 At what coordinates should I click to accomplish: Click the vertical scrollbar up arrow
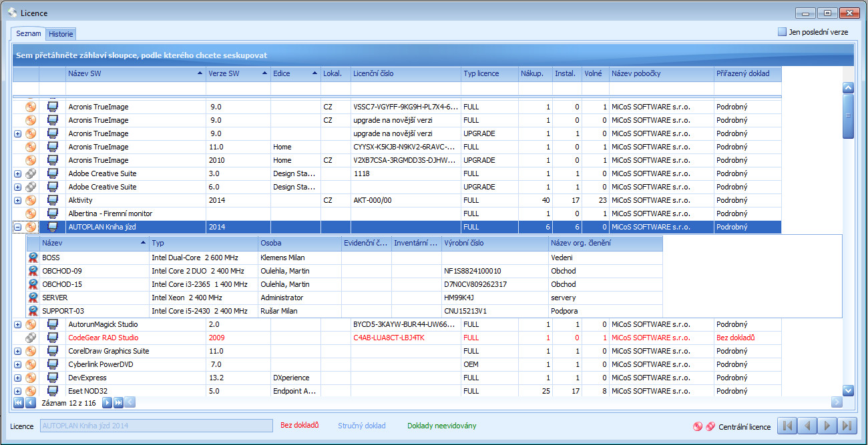(848, 88)
